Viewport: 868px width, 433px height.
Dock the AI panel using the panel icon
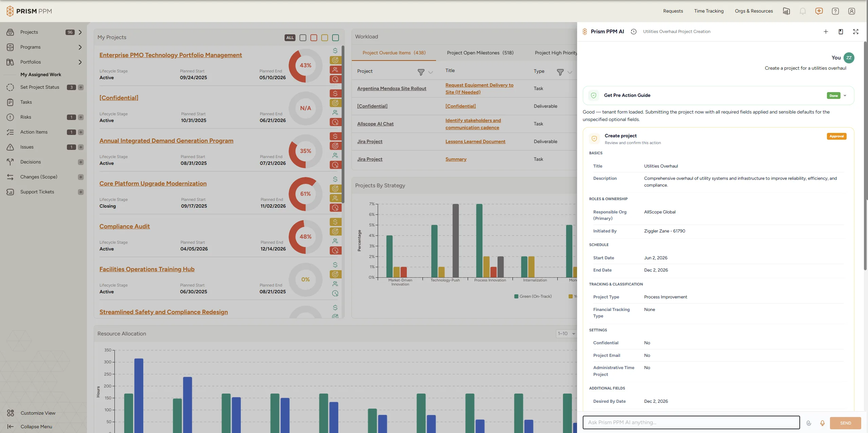pyautogui.click(x=840, y=32)
